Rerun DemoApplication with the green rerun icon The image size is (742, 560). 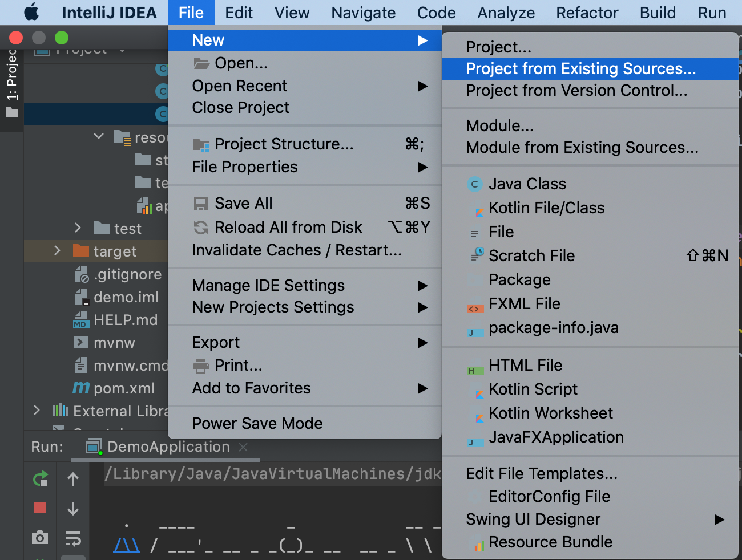40,479
